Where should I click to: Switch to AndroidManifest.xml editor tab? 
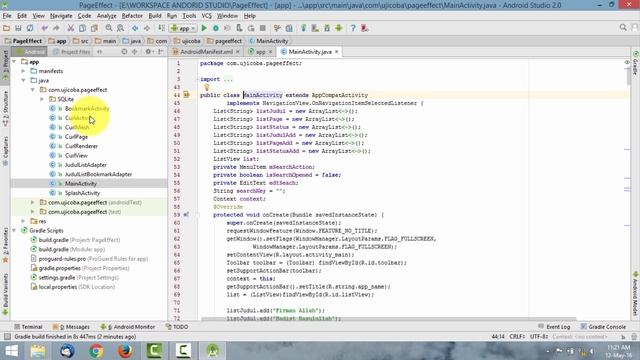[206, 52]
